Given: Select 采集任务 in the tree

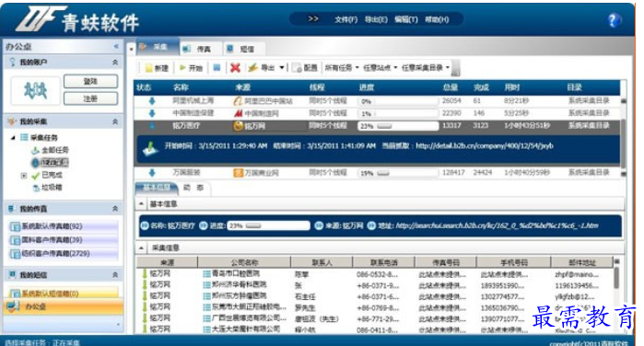Looking at the screenshot, I should pyautogui.click(x=44, y=137).
